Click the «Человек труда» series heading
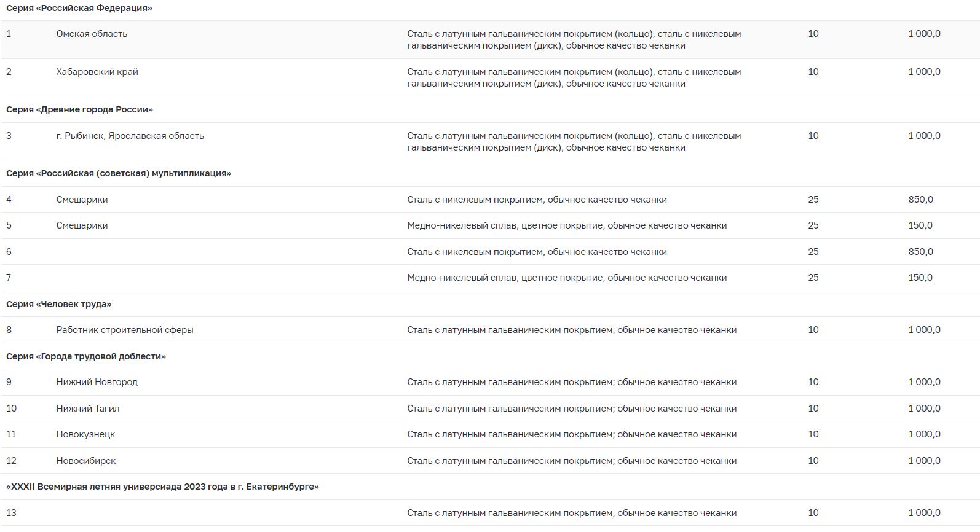 (x=58, y=304)
